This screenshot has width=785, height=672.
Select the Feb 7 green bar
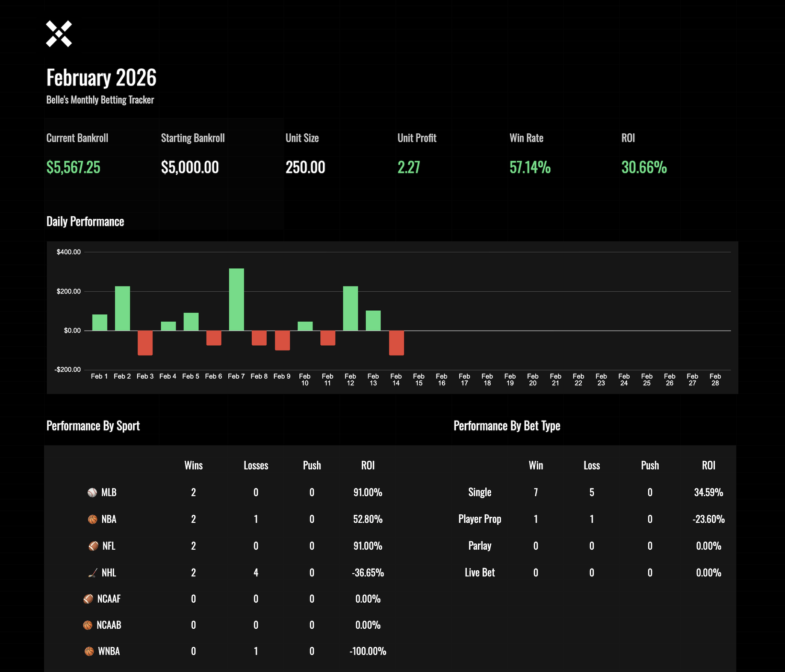236,300
